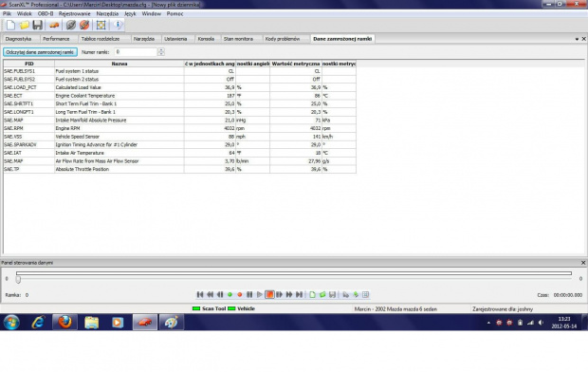The width and height of the screenshot is (588, 372).
Task: Increase Numer ramki with the spinner up arrow
Action: [161, 50]
